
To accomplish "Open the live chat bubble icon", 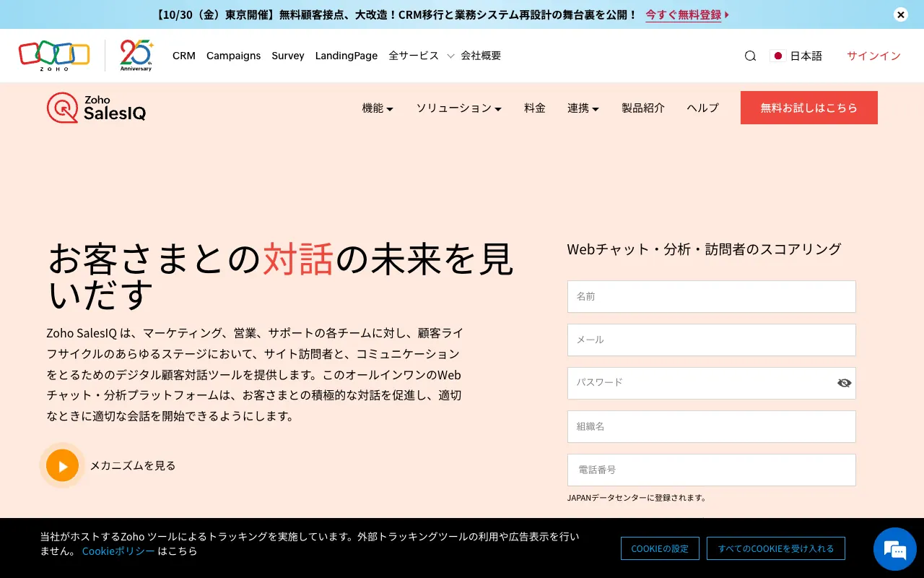I will pos(895,549).
